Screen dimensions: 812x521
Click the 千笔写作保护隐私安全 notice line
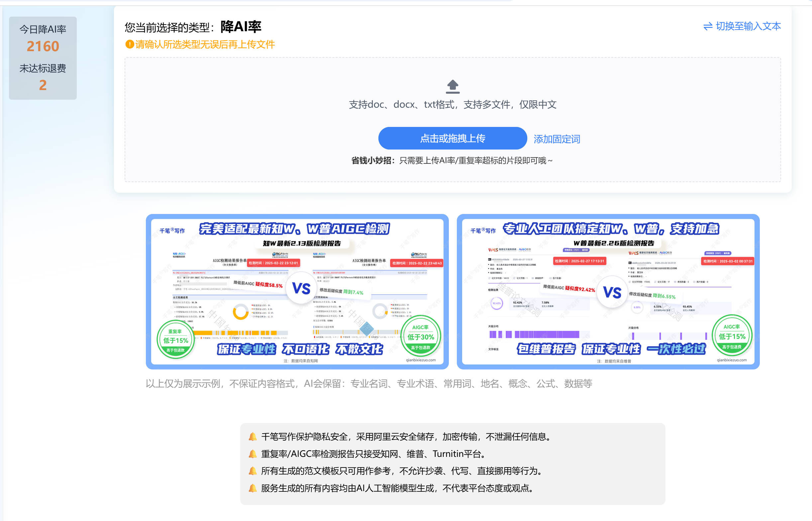click(407, 437)
